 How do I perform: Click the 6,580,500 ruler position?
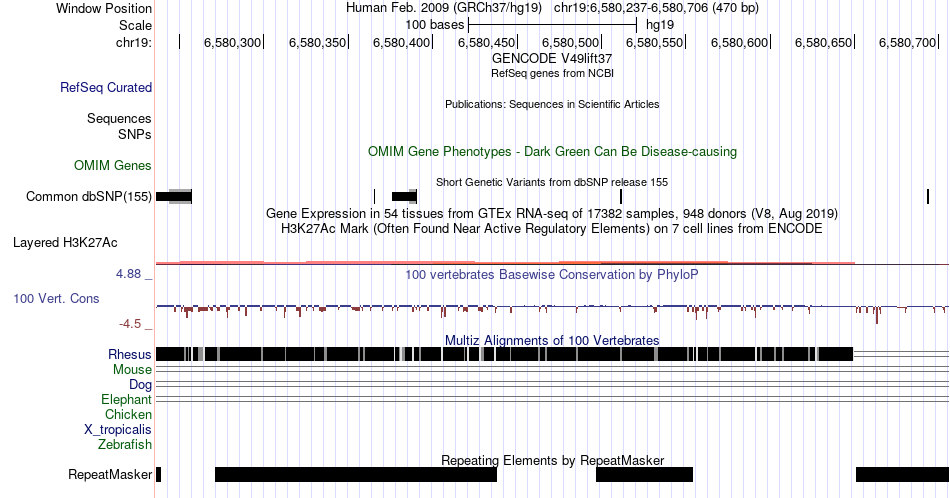[x=570, y=42]
